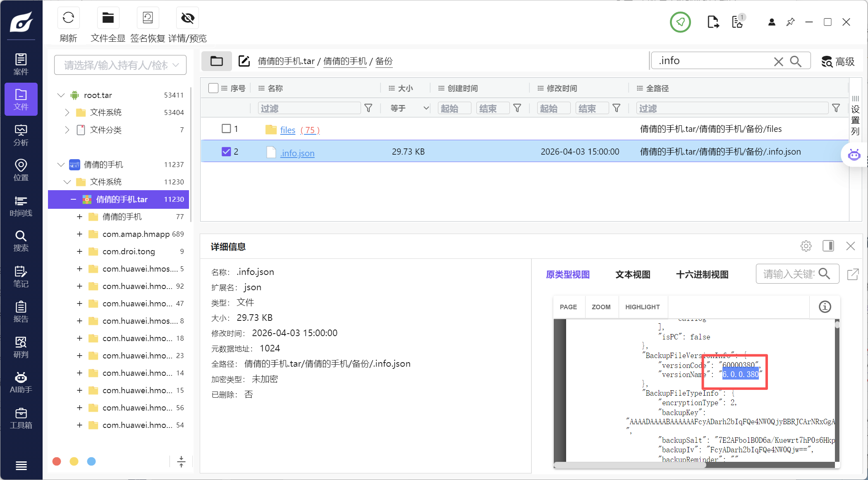Open the 等于 size comparison dropdown

click(409, 108)
